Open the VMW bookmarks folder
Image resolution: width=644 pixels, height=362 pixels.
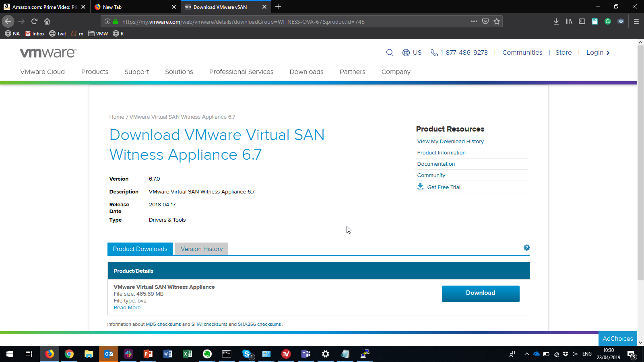click(98, 33)
